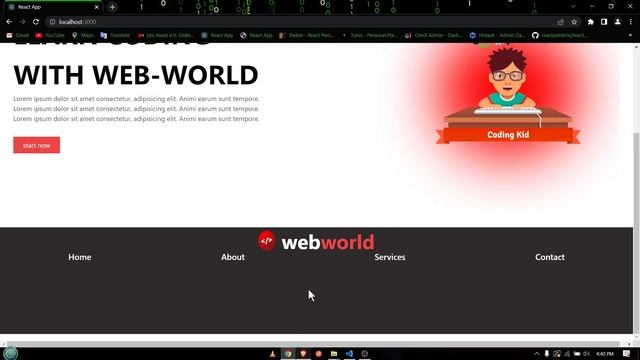Viewport: 640px width, 360px height.
Task: Click the WITH WEB-WORLD heading
Action: 136,75
